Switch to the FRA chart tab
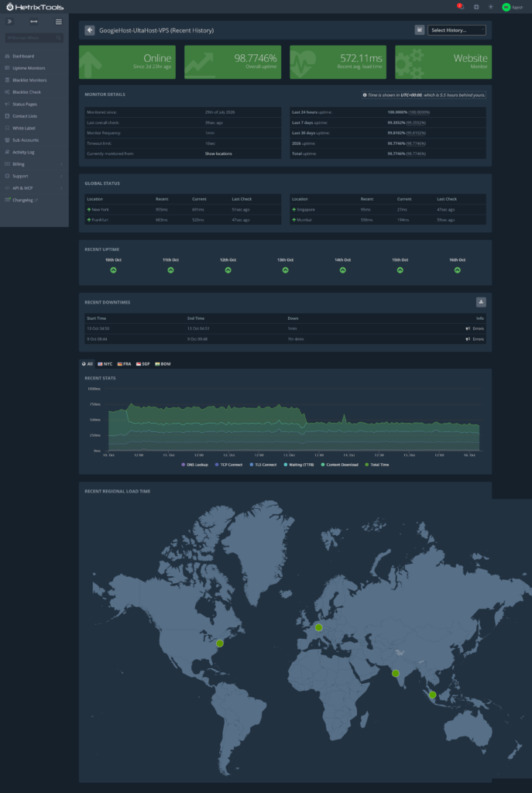This screenshot has height=793, width=532. [125, 364]
